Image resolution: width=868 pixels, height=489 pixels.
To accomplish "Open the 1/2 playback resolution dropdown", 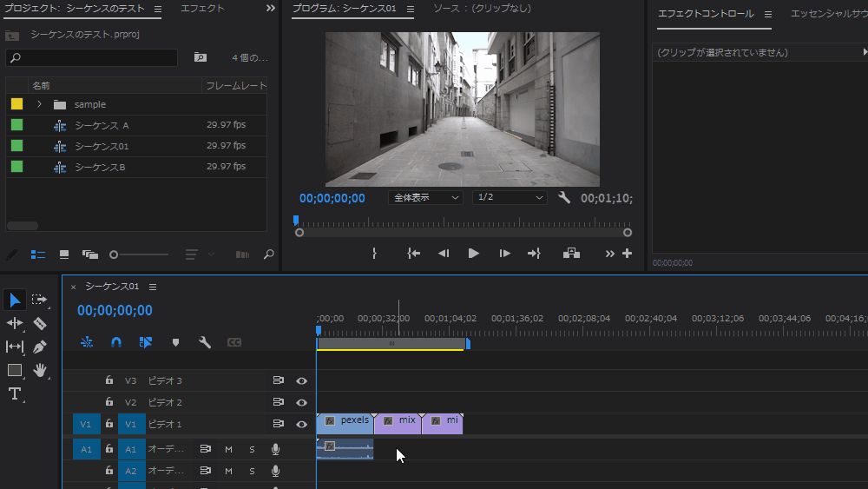I will pos(510,198).
